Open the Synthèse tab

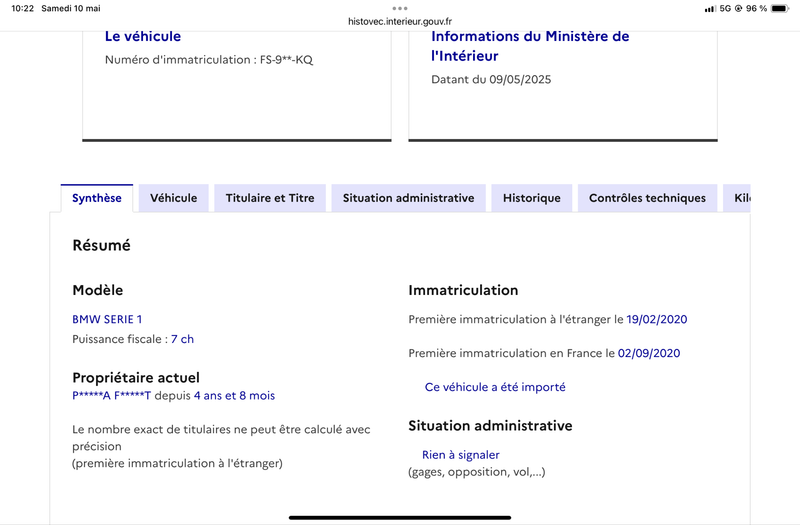(x=96, y=198)
